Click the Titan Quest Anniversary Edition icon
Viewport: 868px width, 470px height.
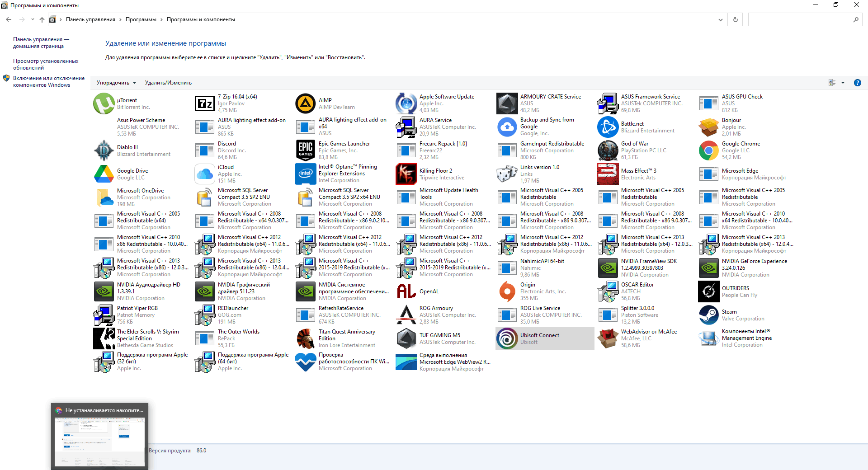[x=306, y=338]
